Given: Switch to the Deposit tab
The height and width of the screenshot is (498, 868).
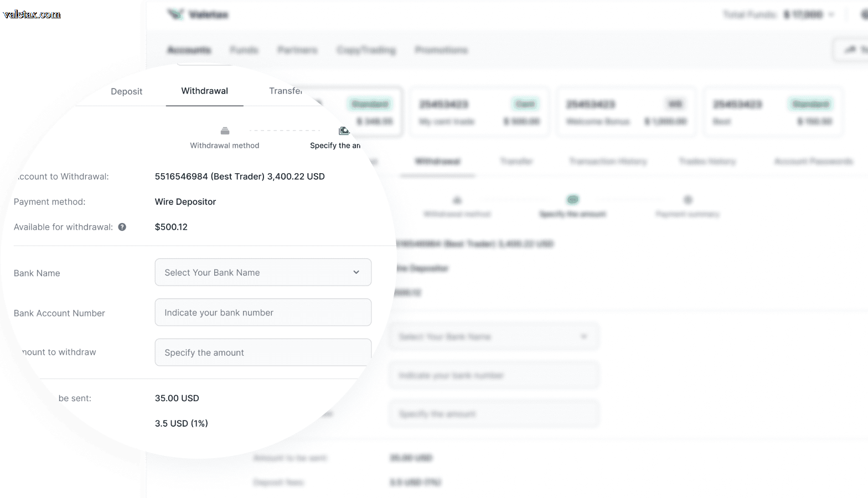Looking at the screenshot, I should point(126,91).
